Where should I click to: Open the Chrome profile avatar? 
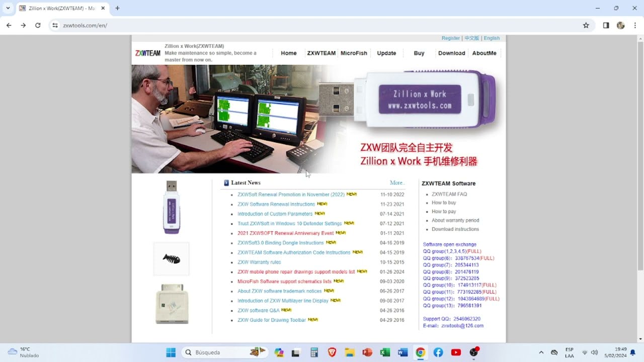[620, 25]
